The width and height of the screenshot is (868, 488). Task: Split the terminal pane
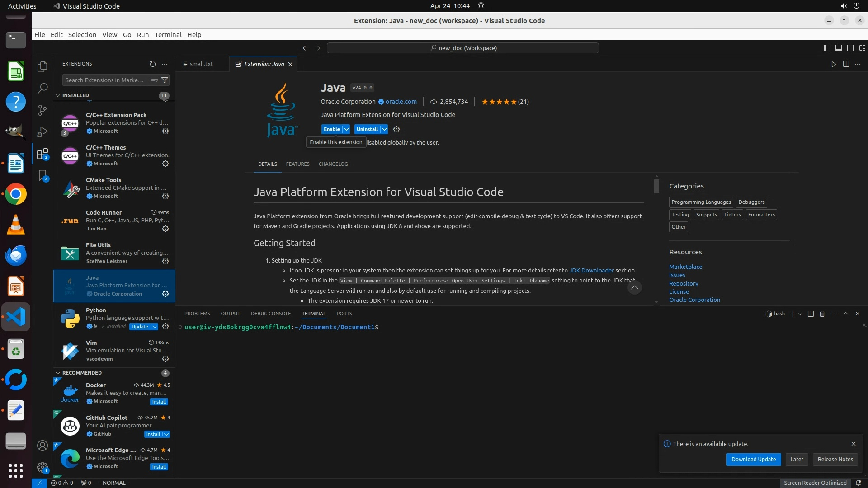(811, 314)
